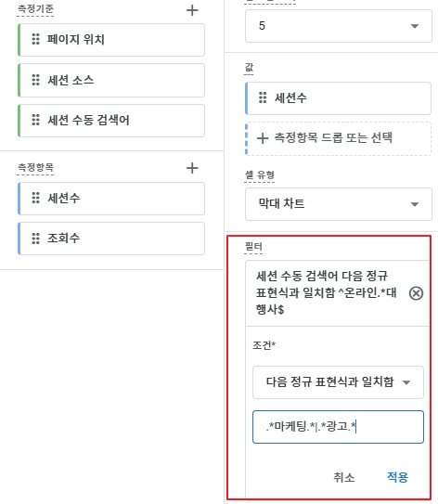This screenshot has width=438, height=504.
Task: Click the existing filter summary text ^온라인.*대행사$
Action: click(x=326, y=292)
